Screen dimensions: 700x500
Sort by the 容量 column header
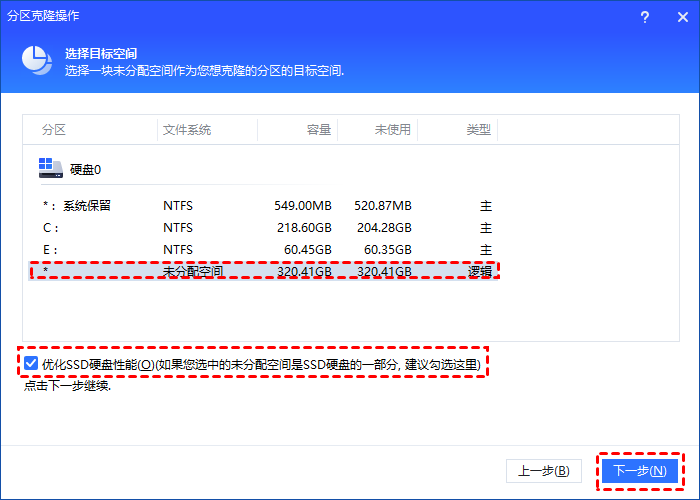coord(318,130)
